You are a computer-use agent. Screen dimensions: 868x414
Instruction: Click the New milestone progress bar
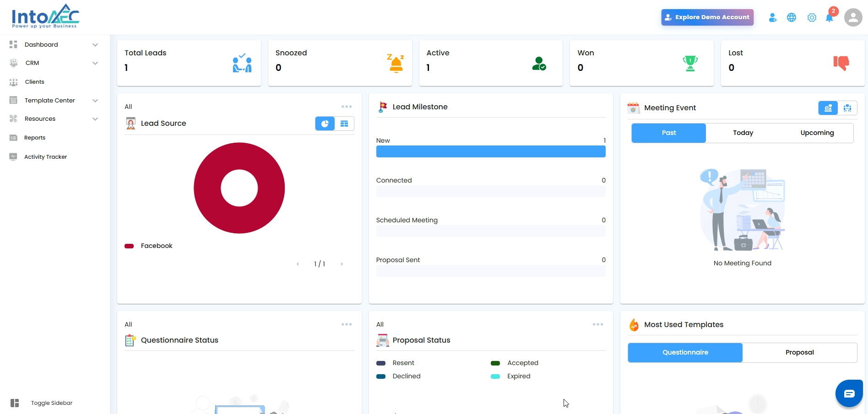(491, 151)
